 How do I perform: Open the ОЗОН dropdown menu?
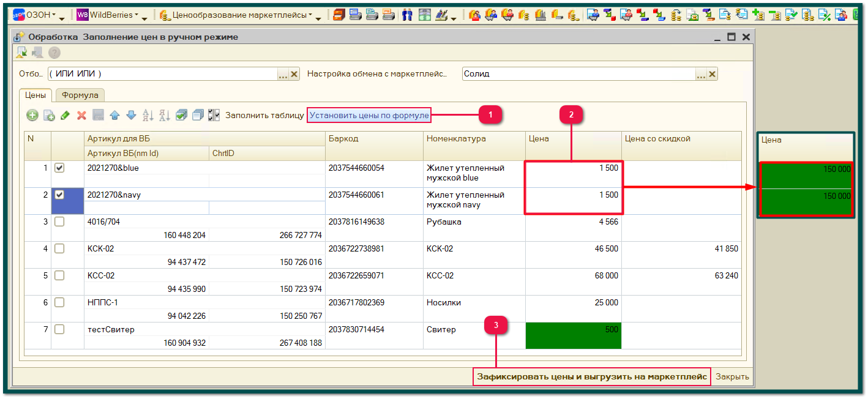(x=40, y=14)
